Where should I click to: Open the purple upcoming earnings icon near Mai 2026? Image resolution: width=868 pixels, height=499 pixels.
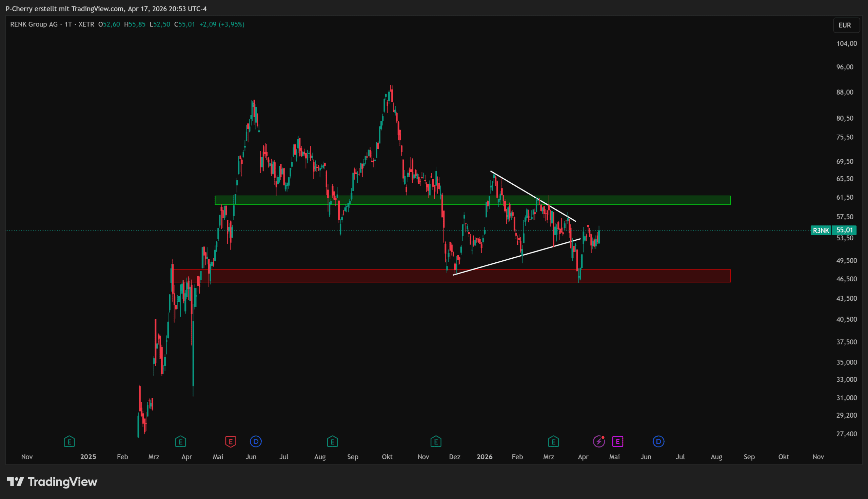pyautogui.click(x=617, y=441)
